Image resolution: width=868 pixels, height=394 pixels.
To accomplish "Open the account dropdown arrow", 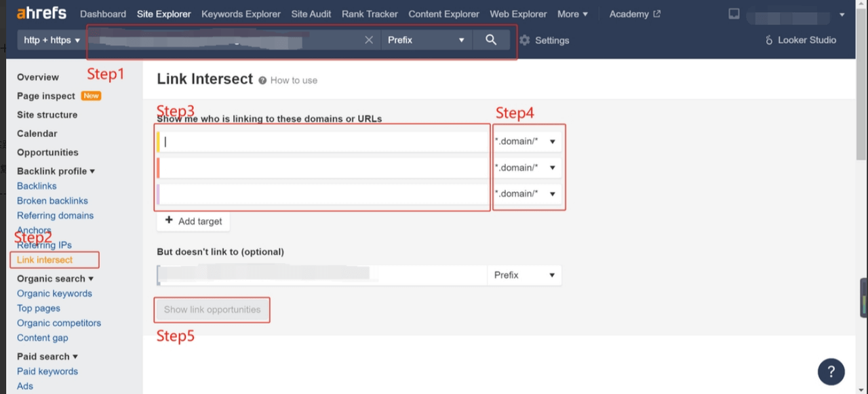I will coord(842,14).
